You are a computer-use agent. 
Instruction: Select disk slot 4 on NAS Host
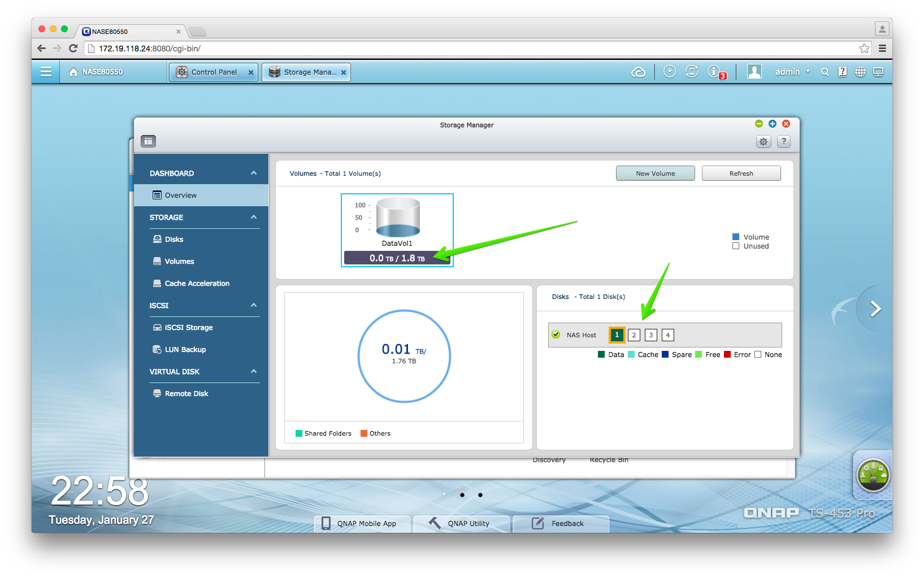(x=668, y=335)
